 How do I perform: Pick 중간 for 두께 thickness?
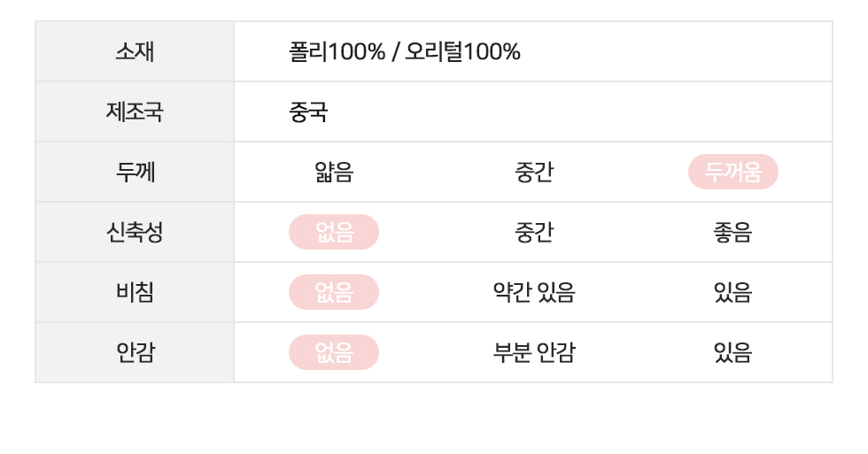pyautogui.click(x=533, y=172)
